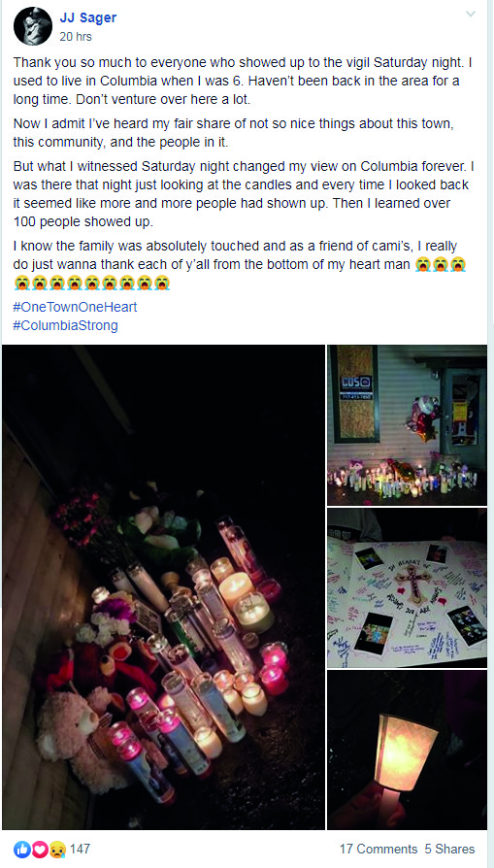The image size is (494, 868).
Task: Open the 5 Shares link
Action: coord(449,849)
